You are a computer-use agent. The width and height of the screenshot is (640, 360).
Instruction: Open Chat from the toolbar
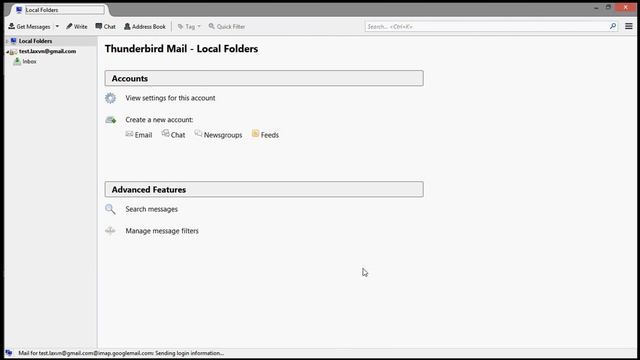click(105, 27)
